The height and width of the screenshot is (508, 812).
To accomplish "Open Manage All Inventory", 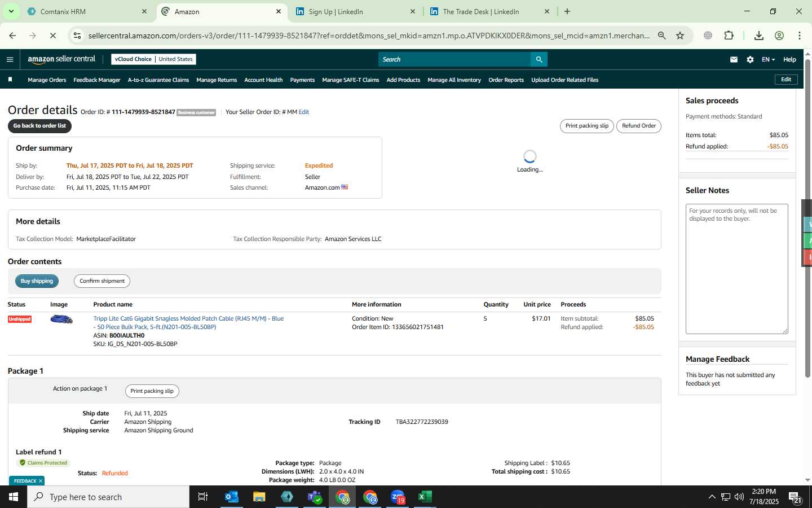I will click(454, 80).
